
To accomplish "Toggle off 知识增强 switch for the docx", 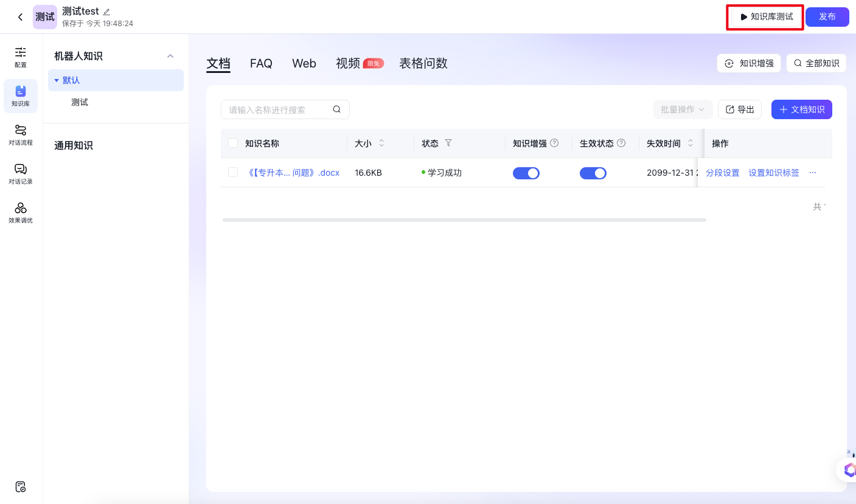I will (x=526, y=173).
